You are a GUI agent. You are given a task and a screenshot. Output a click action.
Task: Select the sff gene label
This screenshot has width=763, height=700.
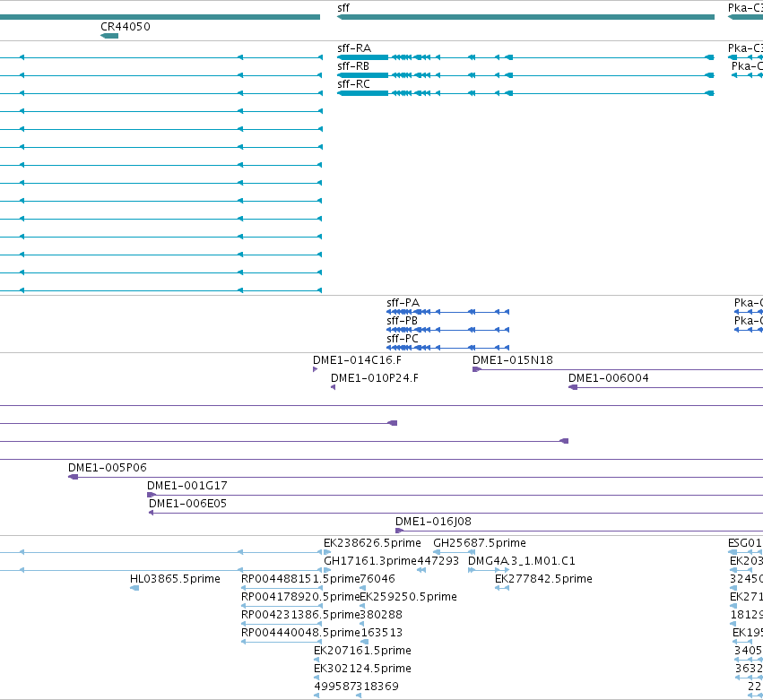pyautogui.click(x=343, y=8)
